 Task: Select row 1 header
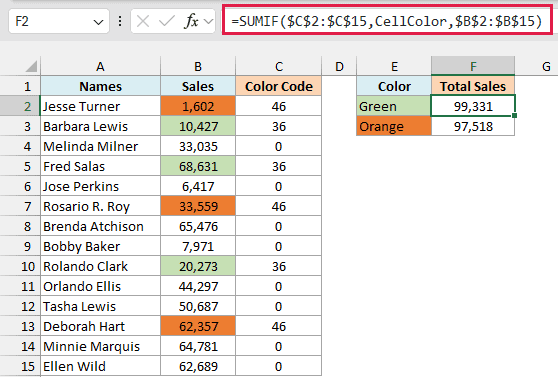tap(20, 86)
